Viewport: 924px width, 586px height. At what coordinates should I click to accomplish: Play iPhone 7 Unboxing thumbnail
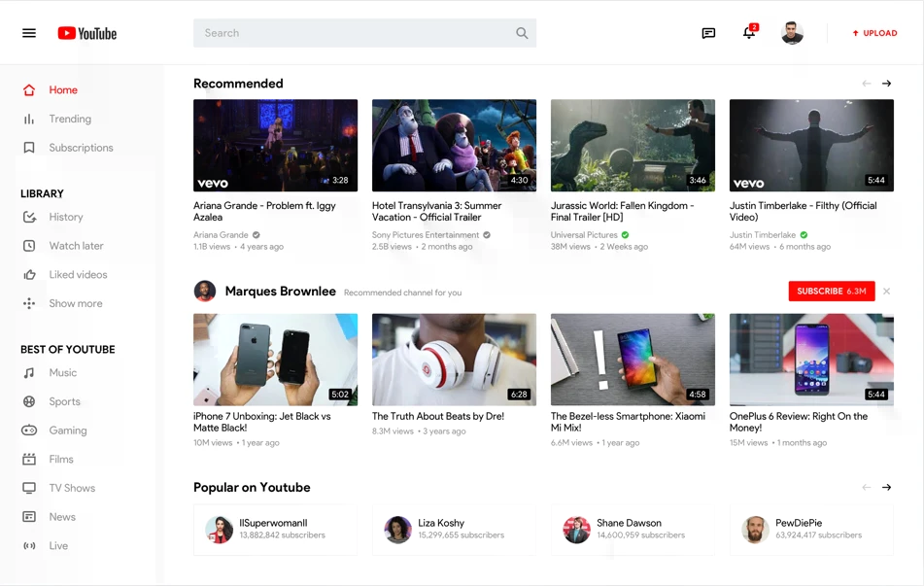point(275,360)
